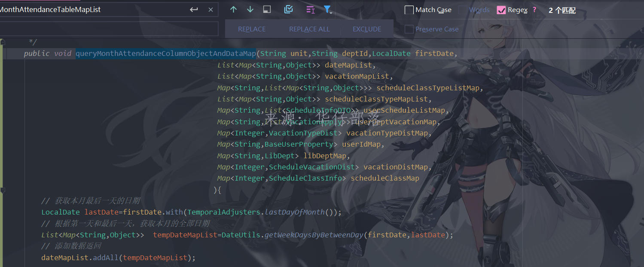This screenshot has height=267, width=644.
Task: Open the regex help question mark
Action: [534, 9]
